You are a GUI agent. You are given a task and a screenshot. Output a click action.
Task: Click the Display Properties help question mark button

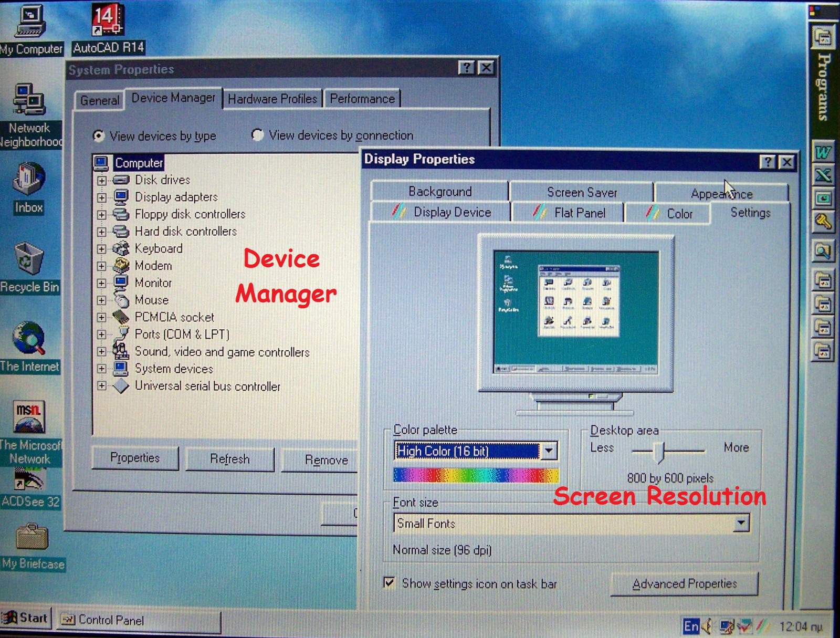pos(768,162)
